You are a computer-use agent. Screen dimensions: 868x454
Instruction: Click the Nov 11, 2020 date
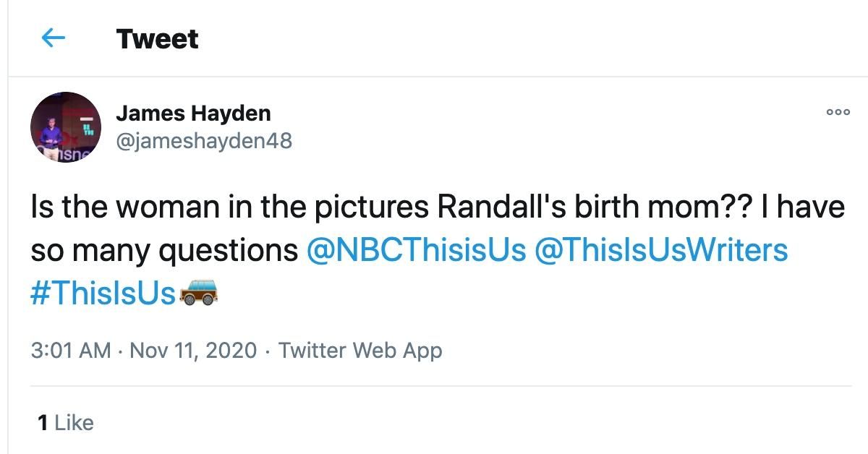click(x=193, y=351)
